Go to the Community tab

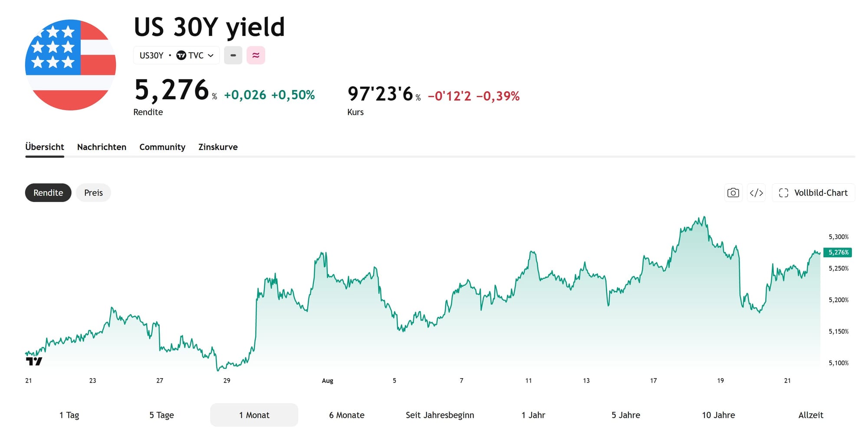pos(162,147)
